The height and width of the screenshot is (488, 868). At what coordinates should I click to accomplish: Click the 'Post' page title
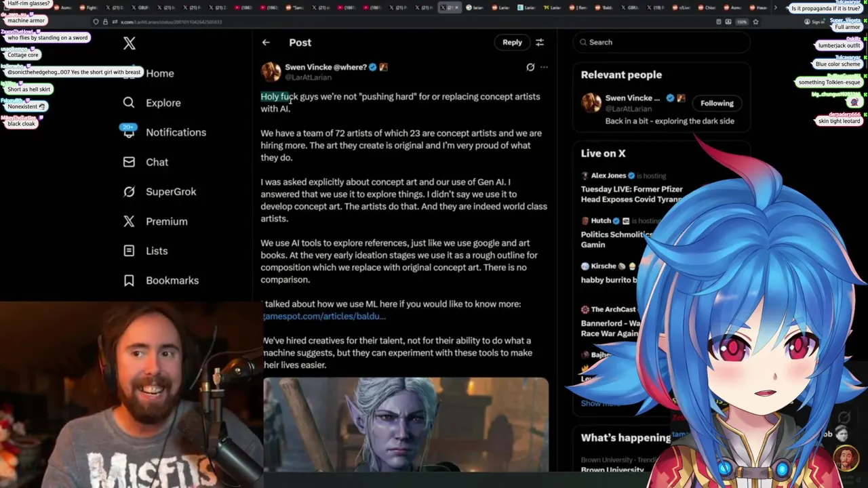tap(300, 42)
